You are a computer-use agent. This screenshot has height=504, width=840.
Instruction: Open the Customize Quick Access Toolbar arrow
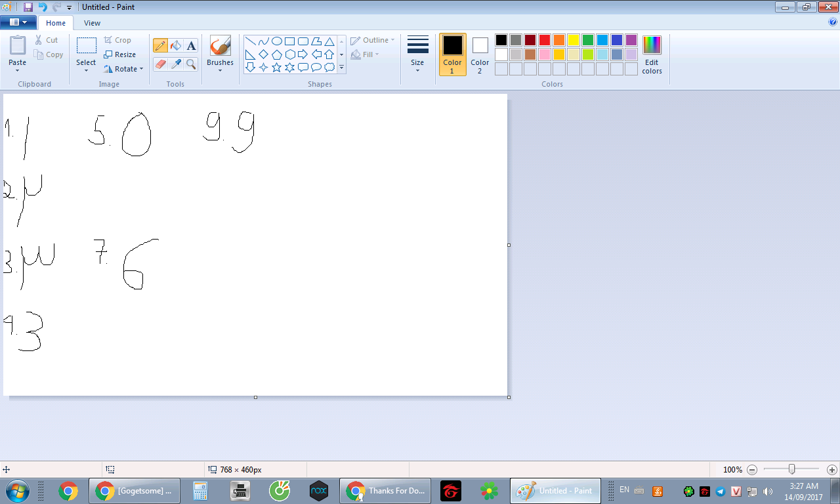click(70, 7)
